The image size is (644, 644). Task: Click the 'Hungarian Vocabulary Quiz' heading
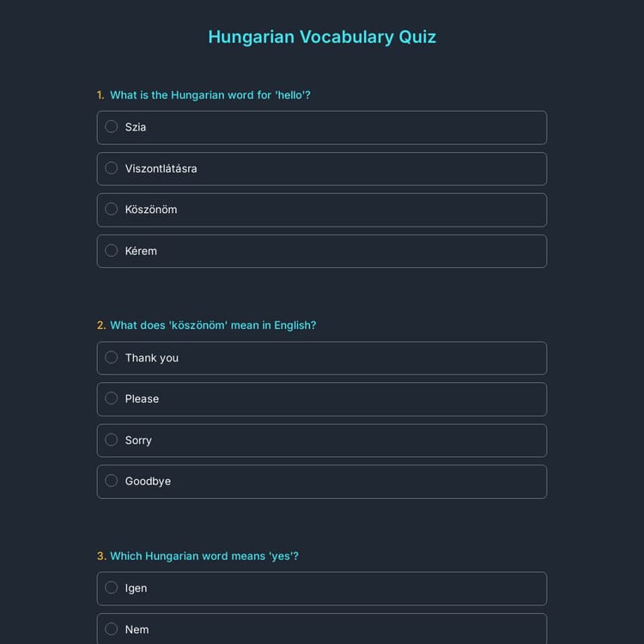322,37
